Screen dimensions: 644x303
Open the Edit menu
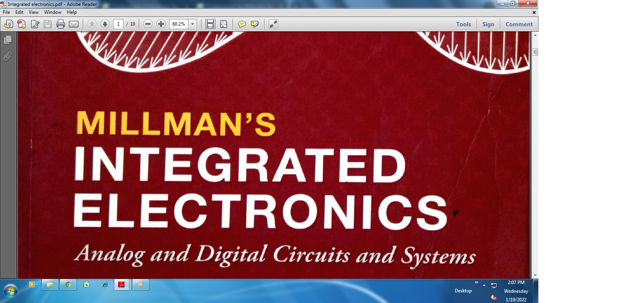click(x=19, y=12)
